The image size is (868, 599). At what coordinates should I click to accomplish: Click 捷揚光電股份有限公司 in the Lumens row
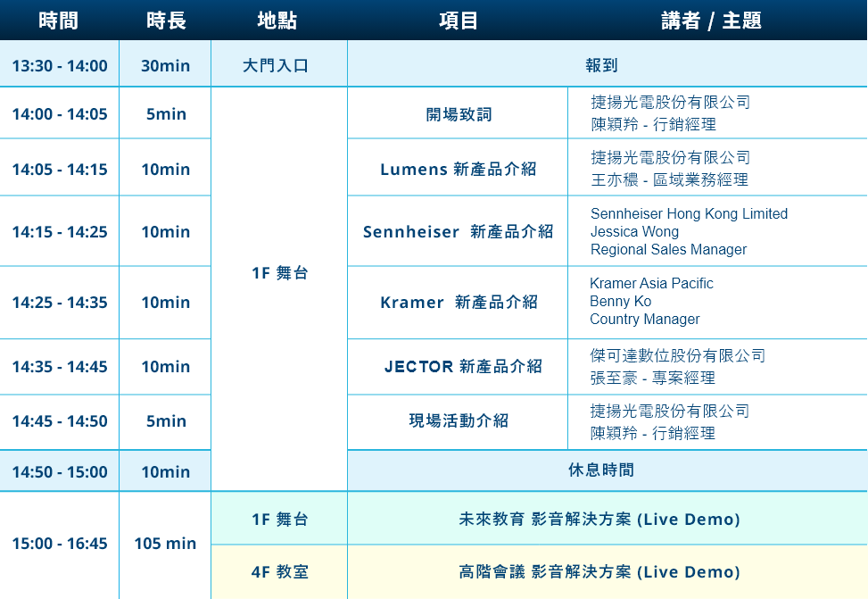click(x=670, y=157)
